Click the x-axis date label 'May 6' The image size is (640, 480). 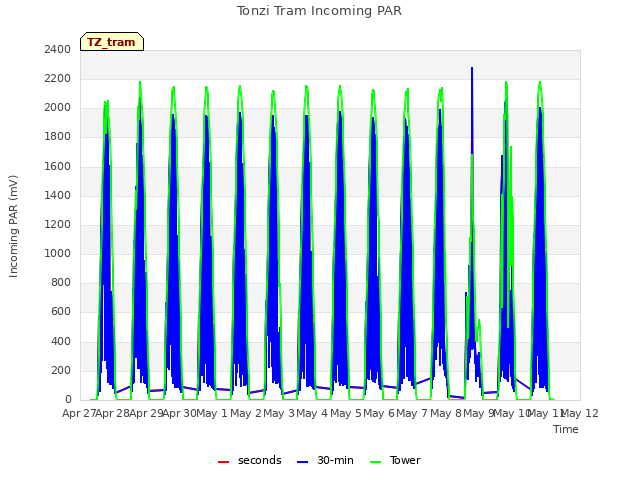(379, 413)
